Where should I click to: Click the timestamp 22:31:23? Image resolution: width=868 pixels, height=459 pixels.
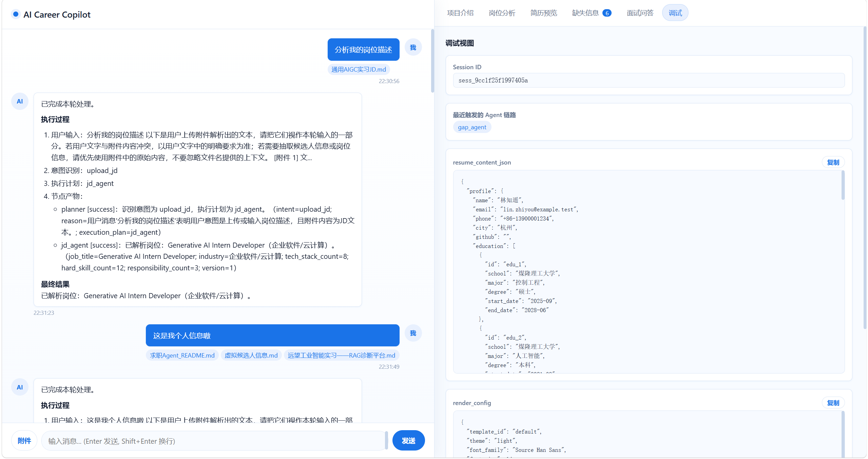coord(44,313)
